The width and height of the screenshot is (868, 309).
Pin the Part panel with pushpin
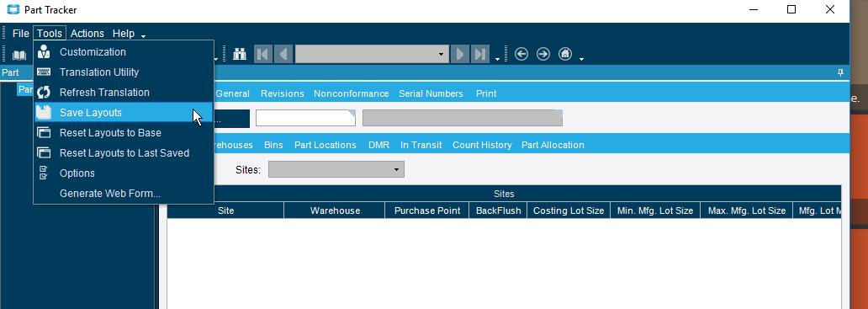click(840, 72)
